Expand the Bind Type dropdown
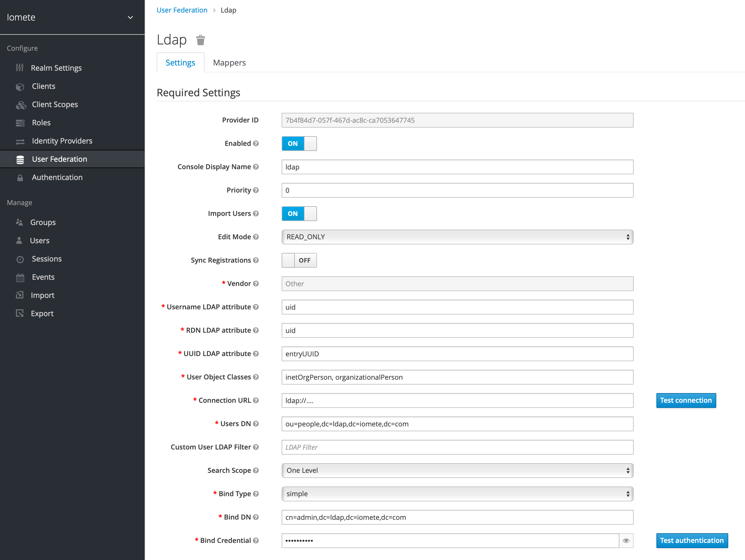745x560 pixels. coord(457,494)
